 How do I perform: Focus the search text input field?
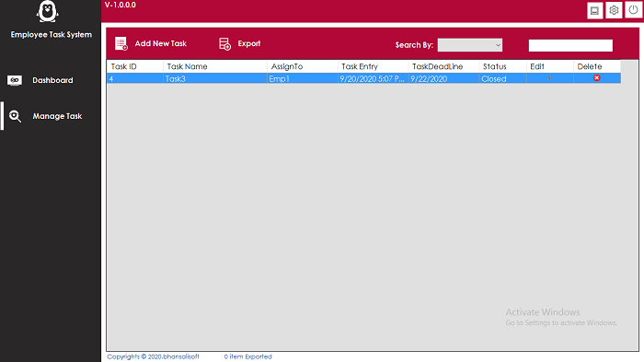[570, 45]
